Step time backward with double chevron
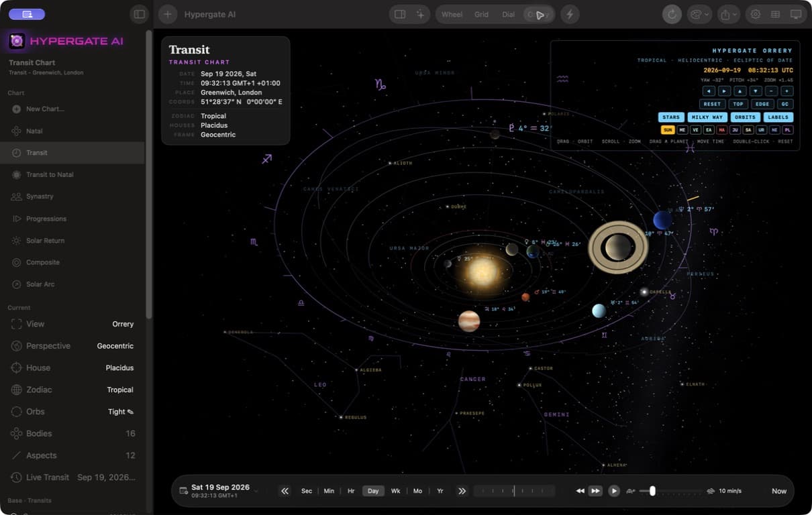Viewport: 812px width, 515px height. [x=285, y=491]
